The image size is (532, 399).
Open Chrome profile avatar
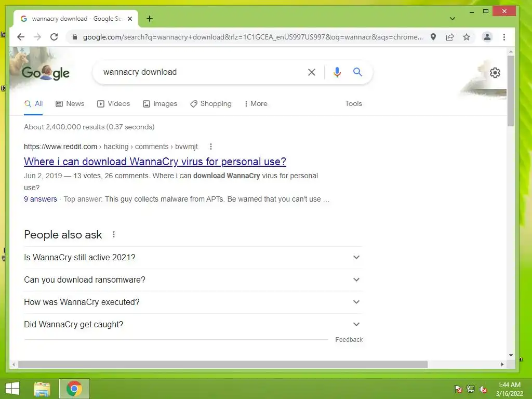coord(487,37)
